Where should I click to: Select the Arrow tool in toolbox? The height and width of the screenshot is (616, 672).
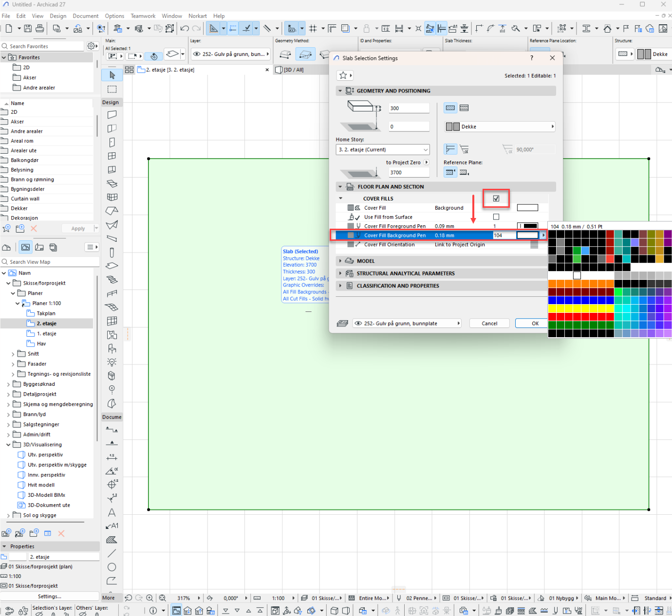click(x=112, y=75)
